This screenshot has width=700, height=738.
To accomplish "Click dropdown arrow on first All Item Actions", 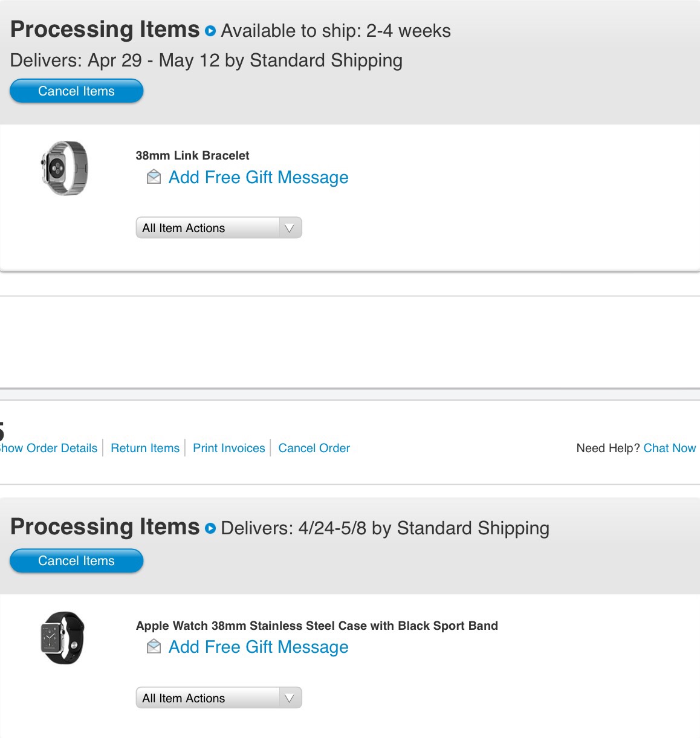I will 290,228.
